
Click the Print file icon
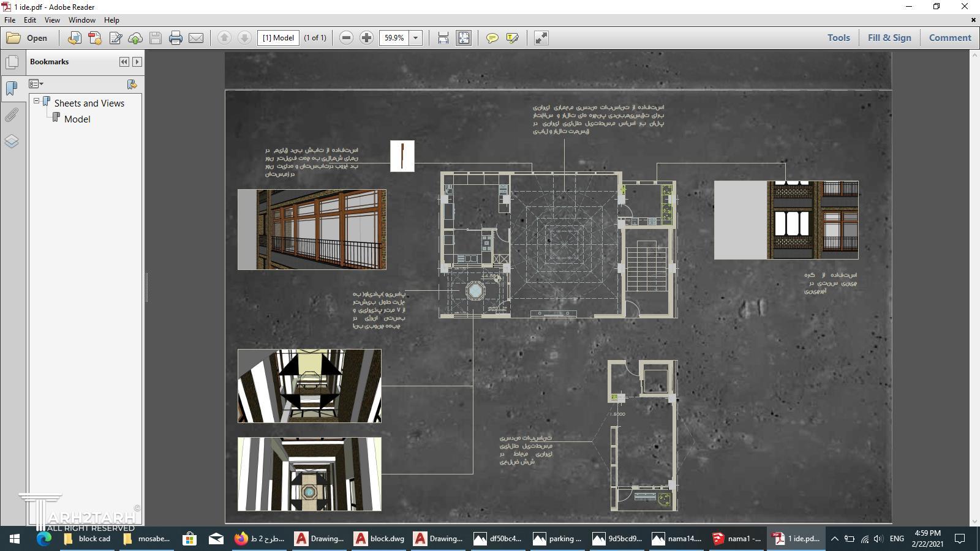(176, 38)
